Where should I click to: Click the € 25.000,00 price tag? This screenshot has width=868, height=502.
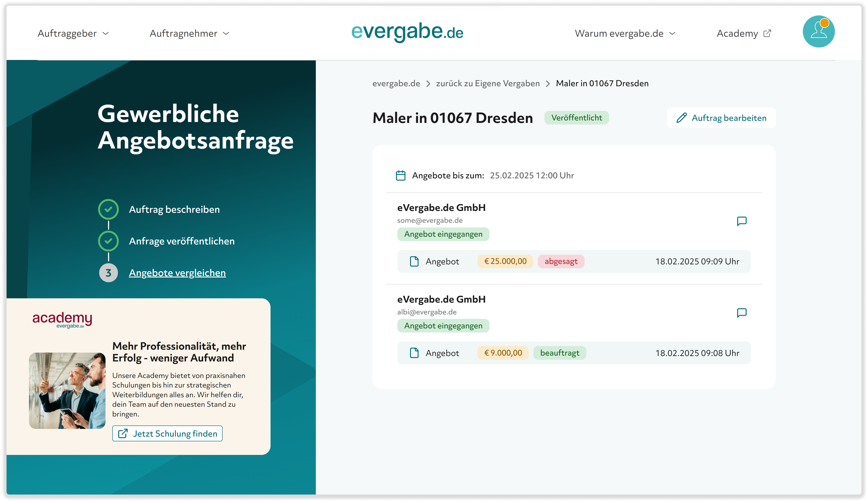click(x=505, y=261)
